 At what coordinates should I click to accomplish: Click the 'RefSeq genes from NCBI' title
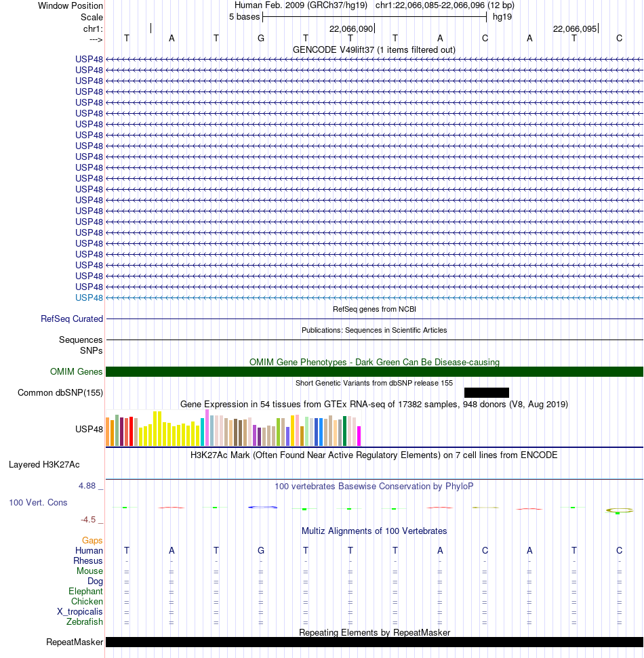[374, 309]
